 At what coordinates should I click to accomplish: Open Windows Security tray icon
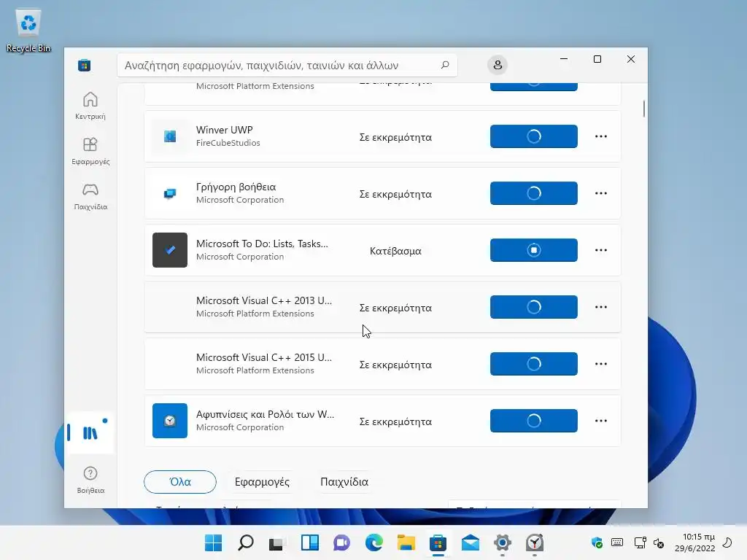[x=597, y=542]
